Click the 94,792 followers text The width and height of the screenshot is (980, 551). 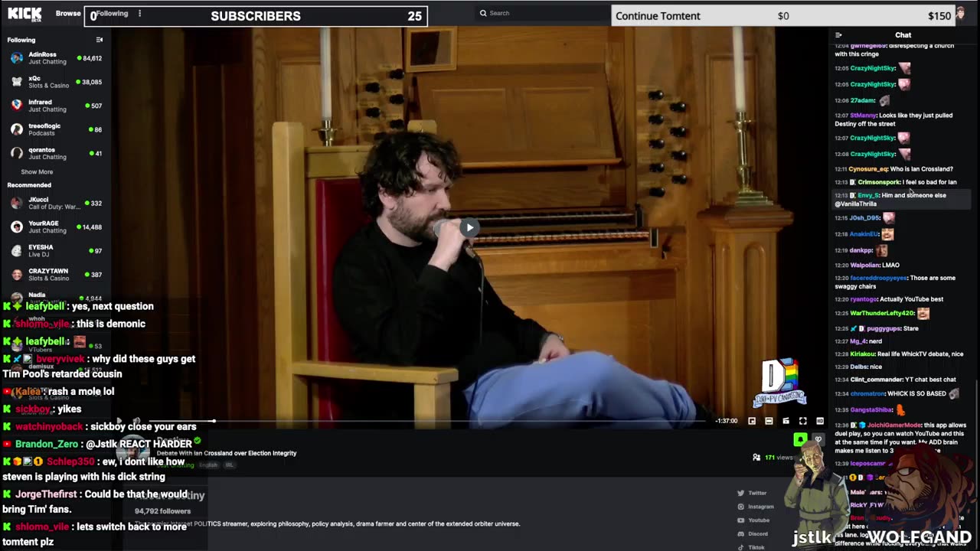coord(162,511)
